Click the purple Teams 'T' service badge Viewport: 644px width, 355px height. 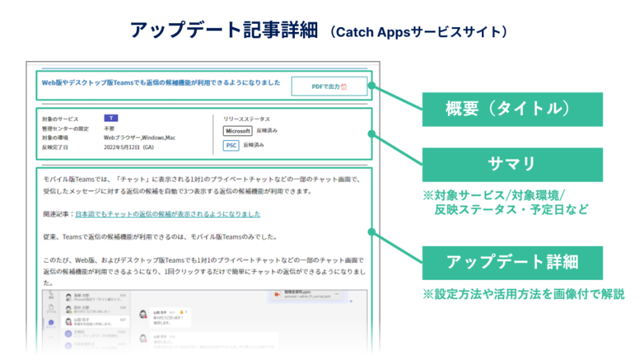pyautogui.click(x=110, y=118)
